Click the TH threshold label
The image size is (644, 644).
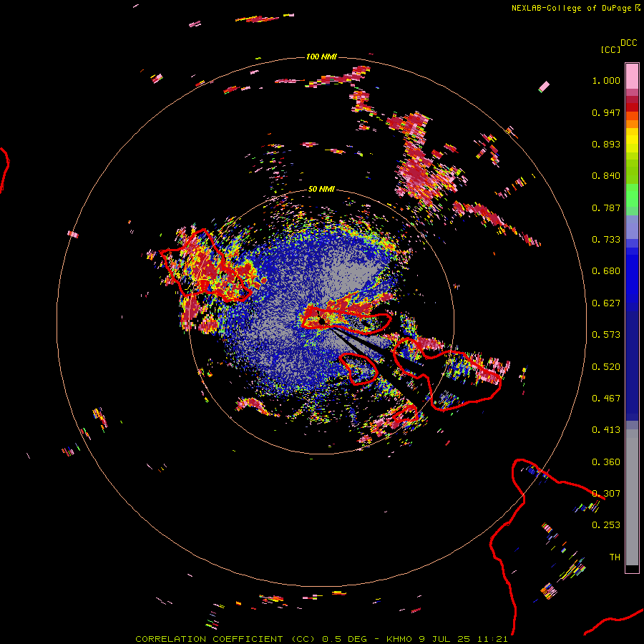[x=615, y=557]
